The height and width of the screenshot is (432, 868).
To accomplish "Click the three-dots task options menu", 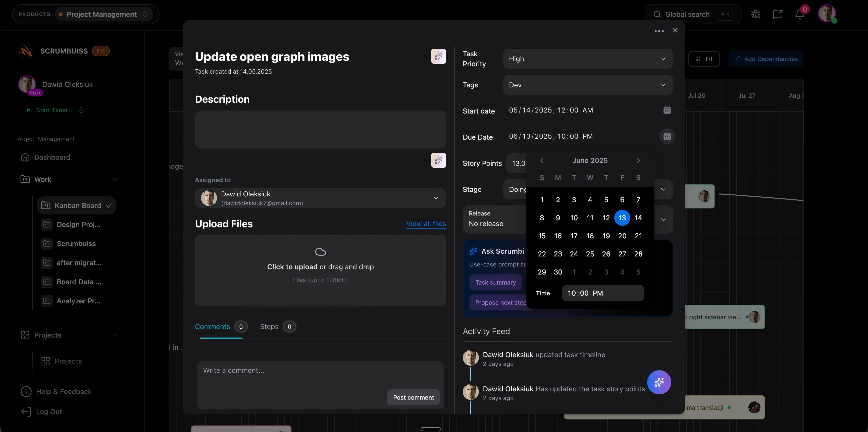I will pyautogui.click(x=659, y=31).
